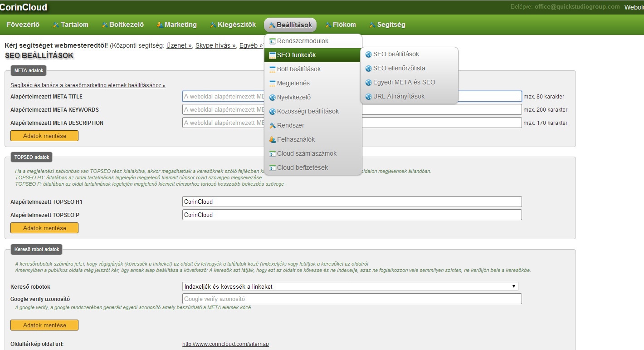Click the Segítség menu tools icon
The width and height of the screenshot is (644, 350).
[x=372, y=25]
